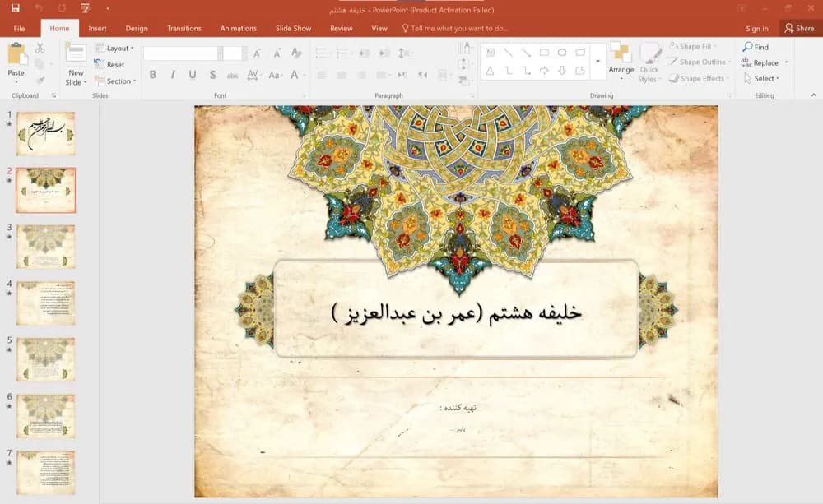Open Change Case Aa dropdown
Viewport: 823px width, 504px height.
tap(275, 75)
